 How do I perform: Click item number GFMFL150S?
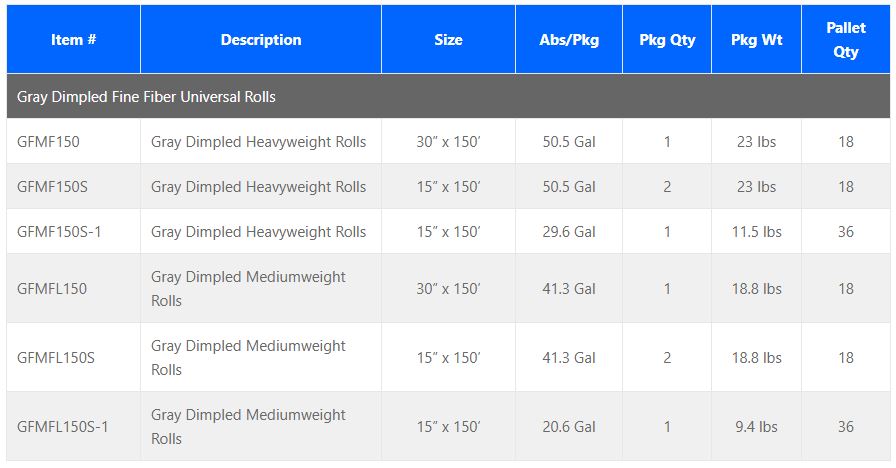(x=56, y=358)
